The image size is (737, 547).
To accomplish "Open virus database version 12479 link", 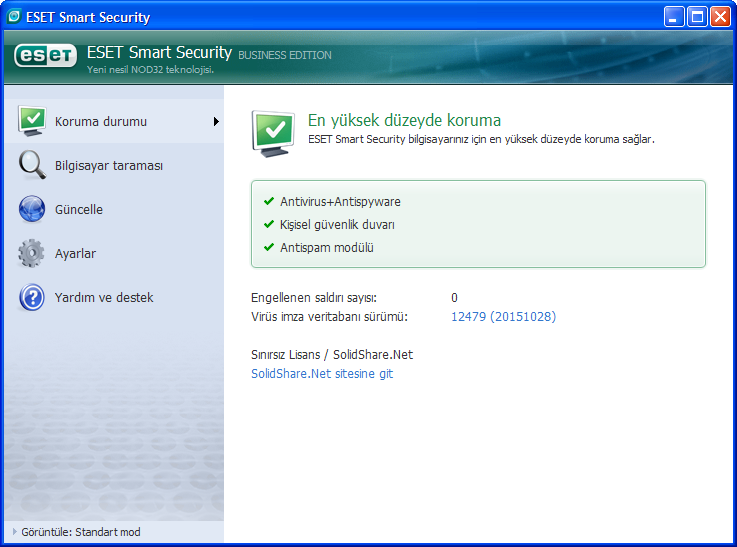I will tap(503, 317).
